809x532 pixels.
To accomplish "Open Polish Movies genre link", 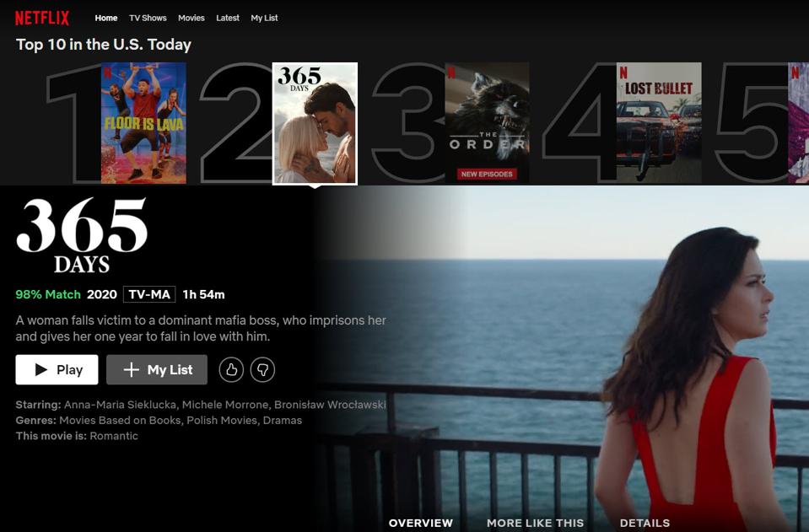I will (222, 420).
